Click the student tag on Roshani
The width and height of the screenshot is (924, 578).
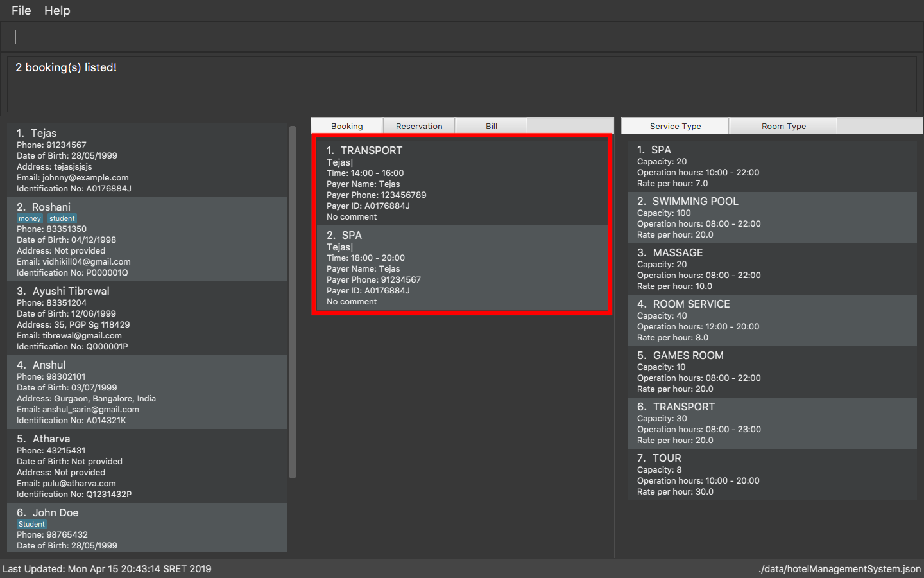(62, 218)
